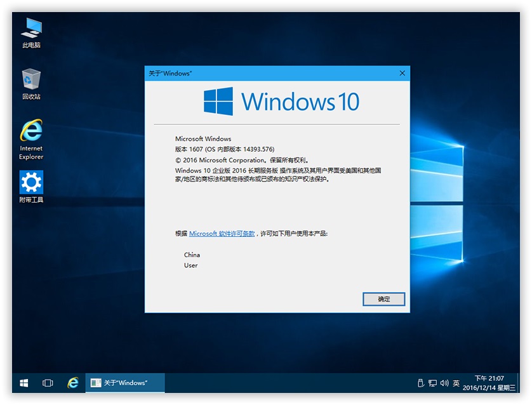Click the © 2016 Microsoft Corporation line

click(x=242, y=160)
